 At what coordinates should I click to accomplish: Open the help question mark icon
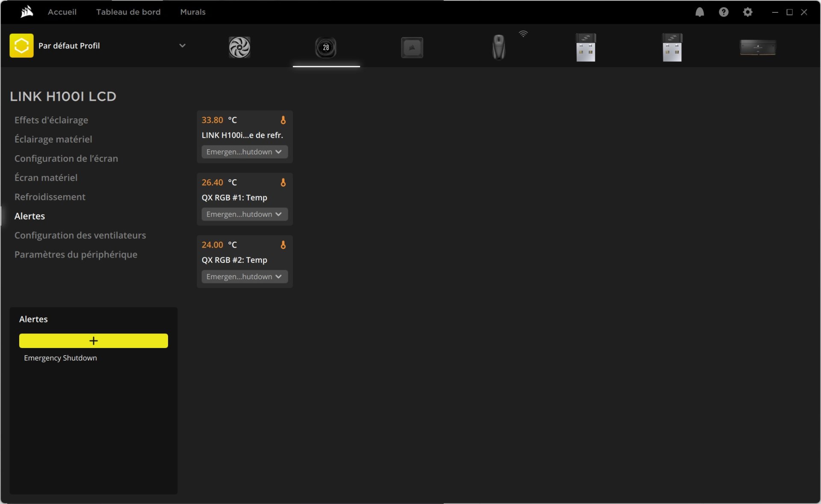724,12
